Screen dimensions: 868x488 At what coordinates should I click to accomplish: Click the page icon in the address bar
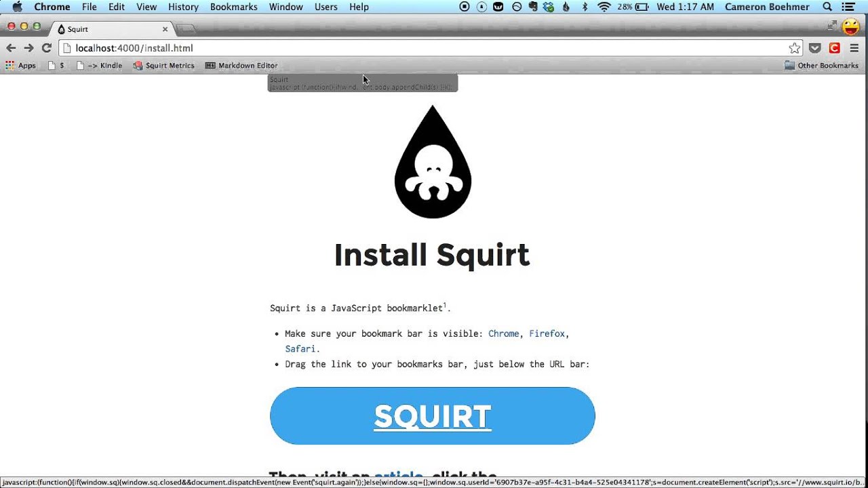click(66, 48)
